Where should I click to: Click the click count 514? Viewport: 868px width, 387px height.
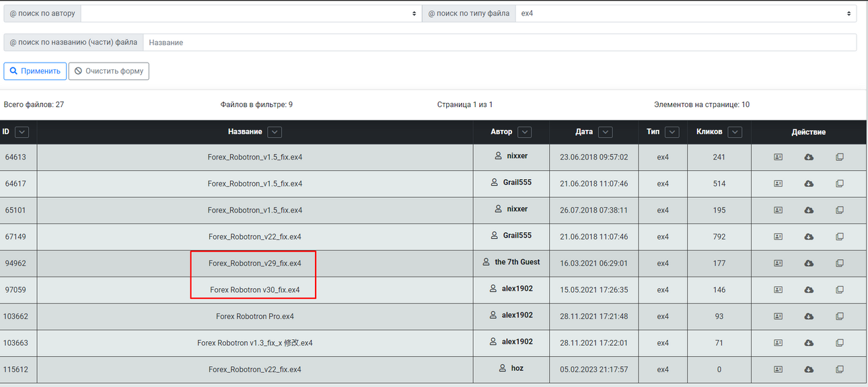pos(719,184)
